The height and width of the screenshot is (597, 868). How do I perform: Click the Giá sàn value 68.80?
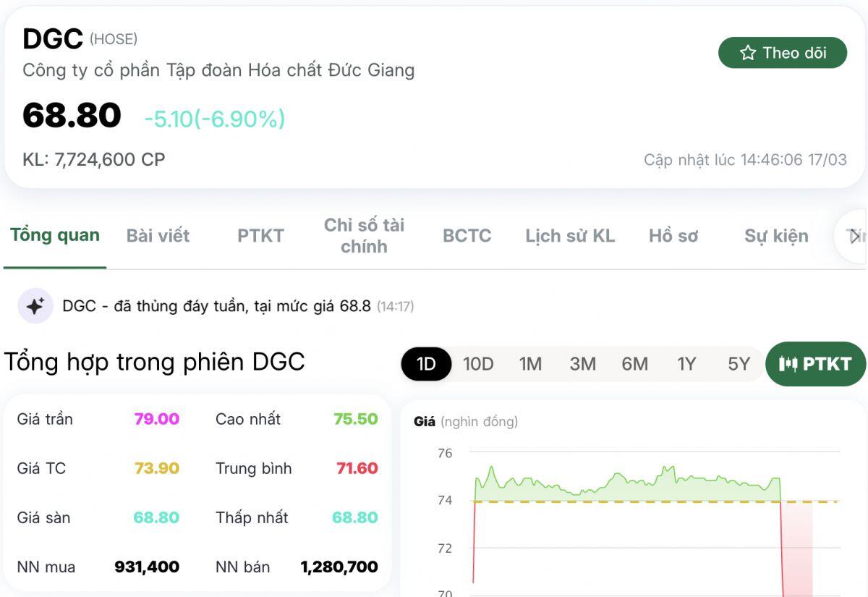coord(156,517)
